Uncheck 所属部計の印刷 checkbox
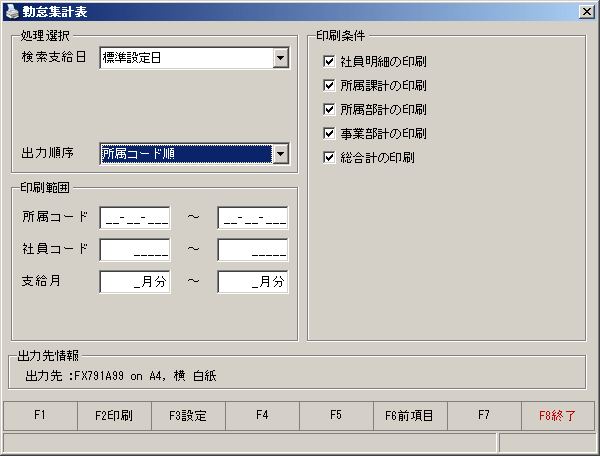 click(x=329, y=109)
